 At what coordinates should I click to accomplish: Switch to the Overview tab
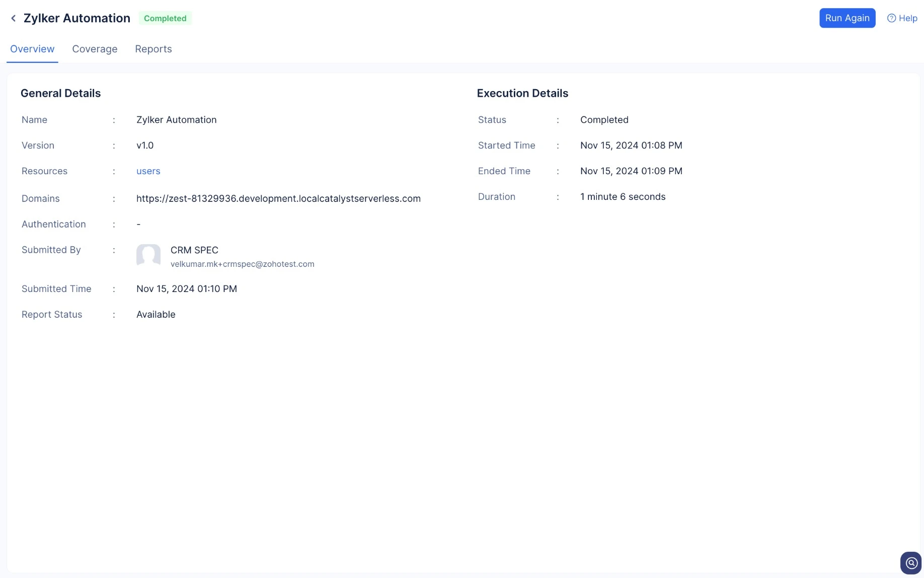[x=32, y=49]
